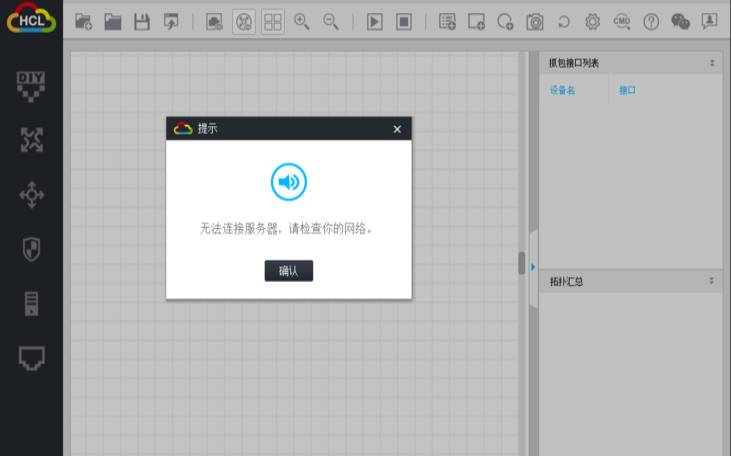Select the firewall shield device icon
Viewport: 731px width, 456px height.
31,249
